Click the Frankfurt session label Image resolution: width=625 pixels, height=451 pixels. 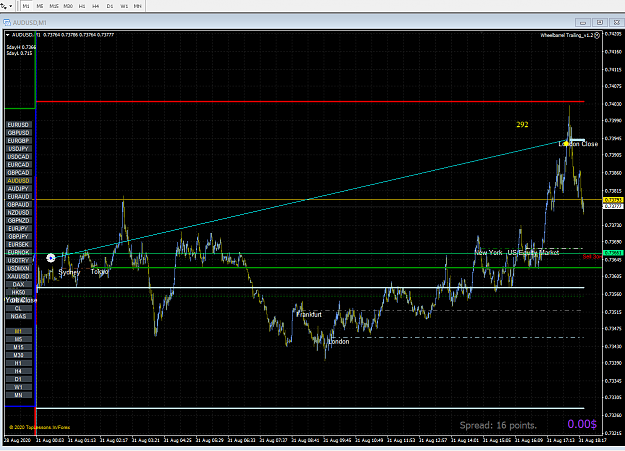click(309, 315)
